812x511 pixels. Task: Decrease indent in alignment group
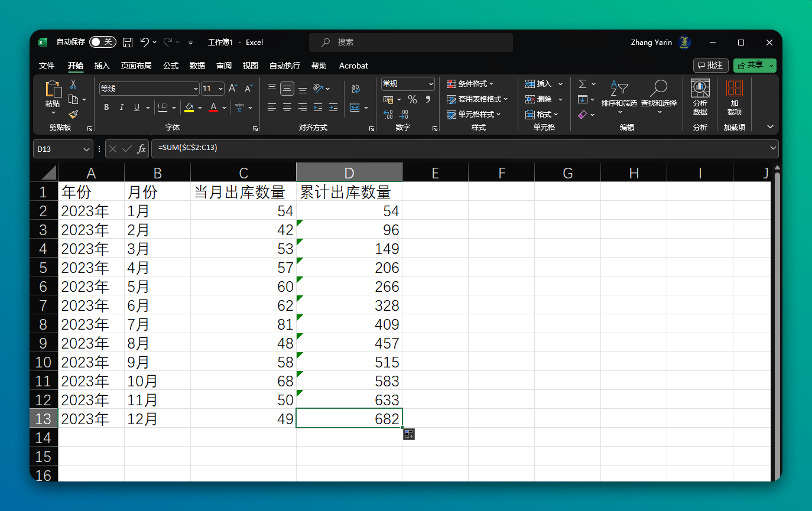[x=318, y=107]
